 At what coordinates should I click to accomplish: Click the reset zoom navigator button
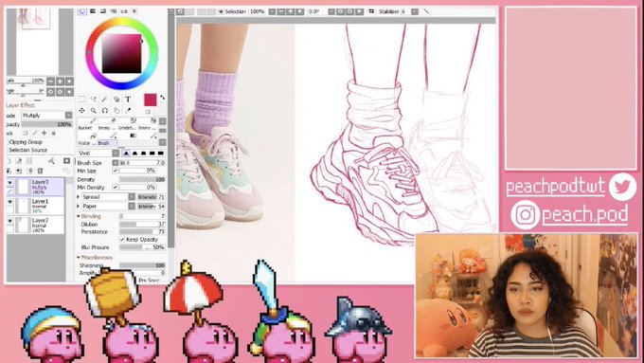coord(69,81)
